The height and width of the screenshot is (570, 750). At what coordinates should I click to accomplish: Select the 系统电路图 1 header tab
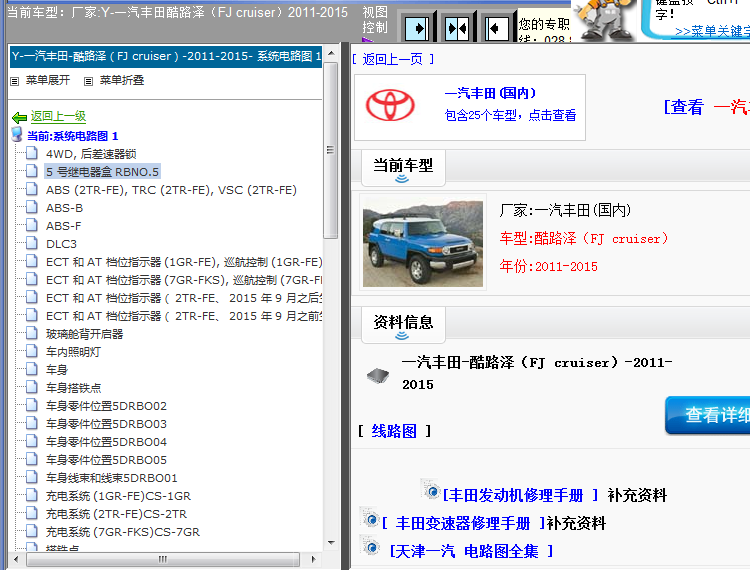point(166,56)
